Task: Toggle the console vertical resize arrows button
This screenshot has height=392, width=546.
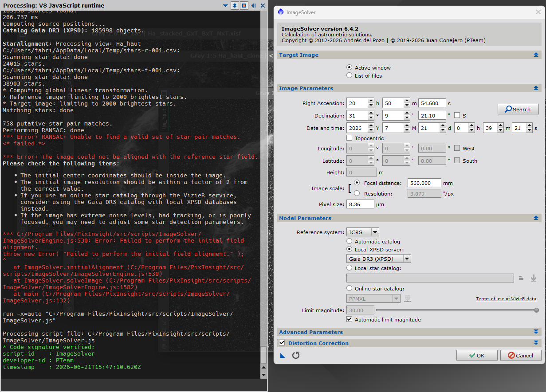Action: click(x=235, y=5)
